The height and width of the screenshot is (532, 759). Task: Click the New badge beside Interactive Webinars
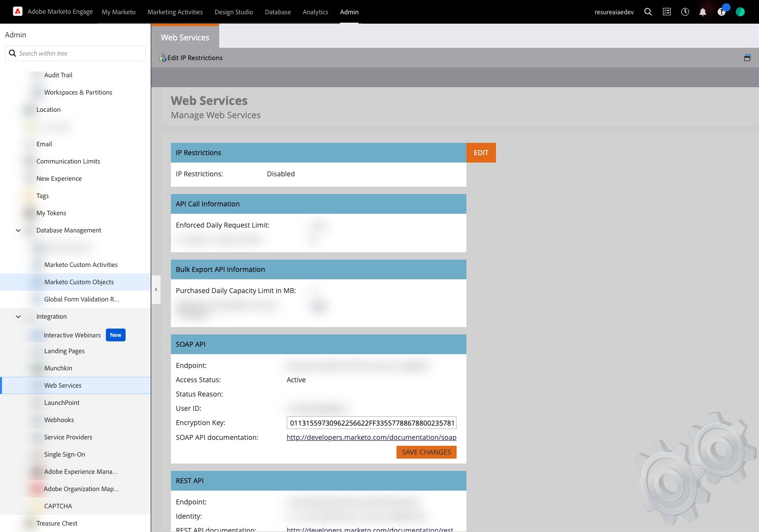click(116, 335)
